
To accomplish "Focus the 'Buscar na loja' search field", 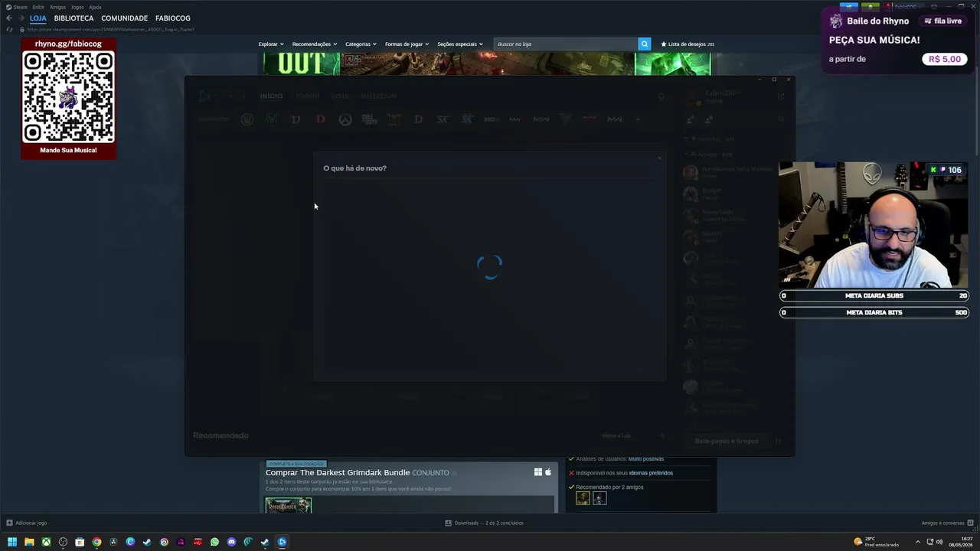I will point(566,44).
